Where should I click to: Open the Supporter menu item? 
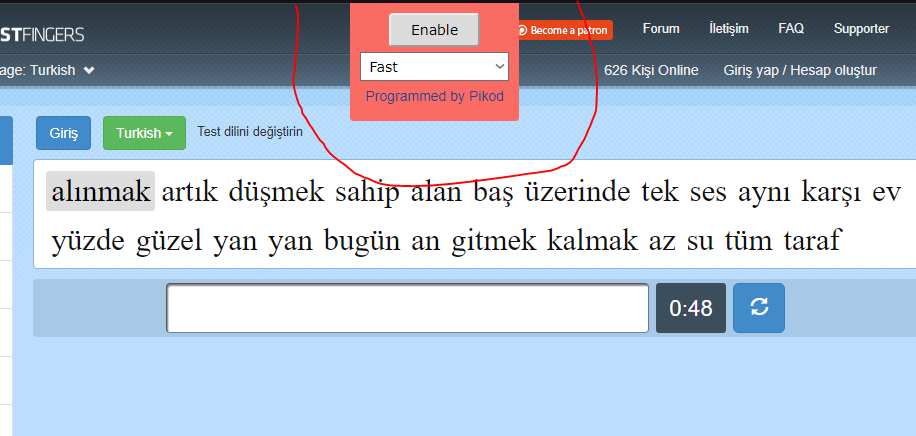tap(861, 28)
